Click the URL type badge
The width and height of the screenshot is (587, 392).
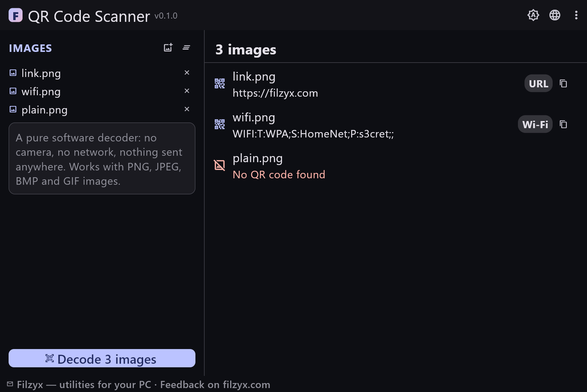click(538, 83)
